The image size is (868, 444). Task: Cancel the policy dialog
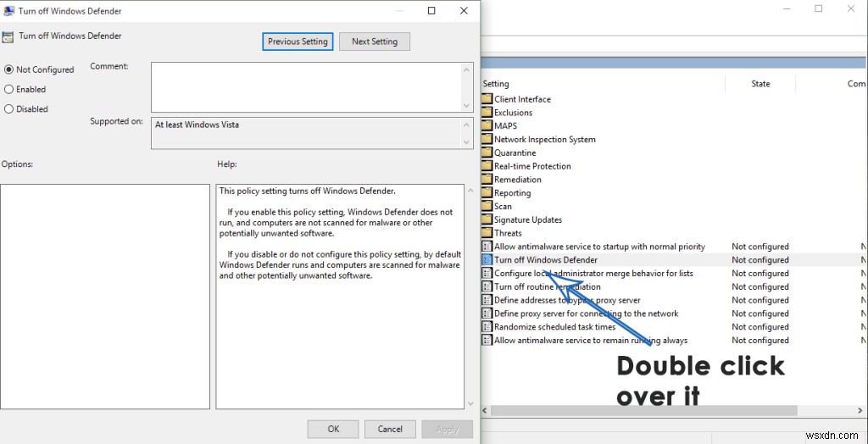[390, 429]
